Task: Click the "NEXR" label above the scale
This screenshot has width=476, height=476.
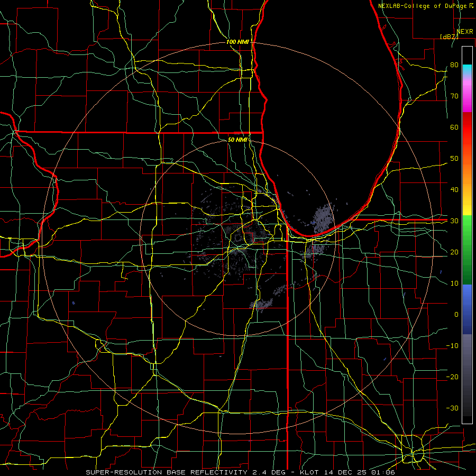Action: pos(465,32)
